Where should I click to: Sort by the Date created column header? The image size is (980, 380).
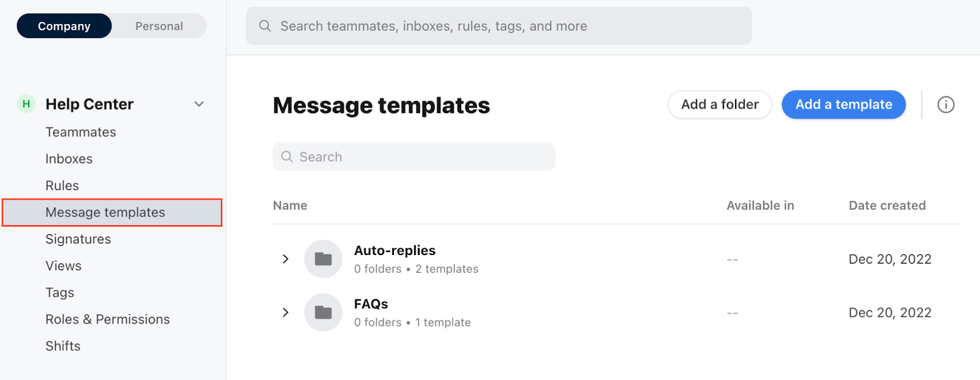coord(887,206)
